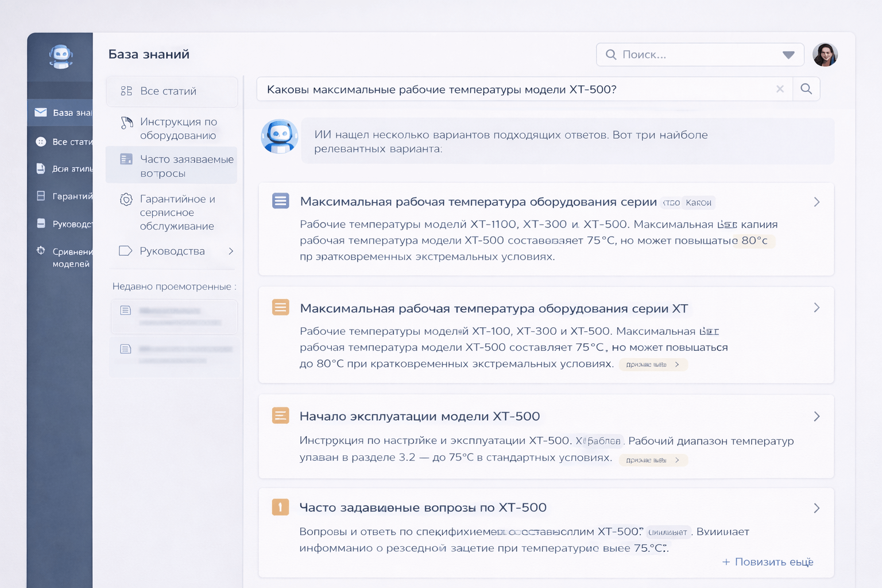Viewport: 882px width, 588px height.
Task: Clear the question with the X icon
Action: click(x=780, y=89)
